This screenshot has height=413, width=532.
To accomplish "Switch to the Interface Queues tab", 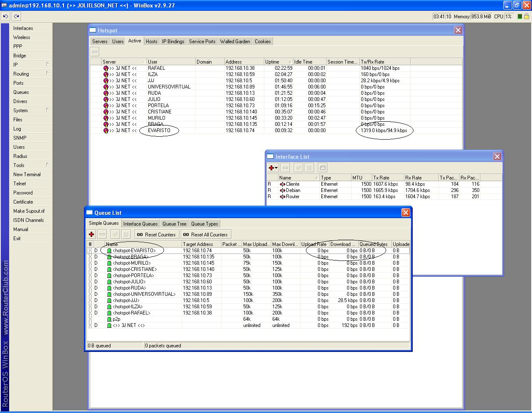I will point(140,224).
